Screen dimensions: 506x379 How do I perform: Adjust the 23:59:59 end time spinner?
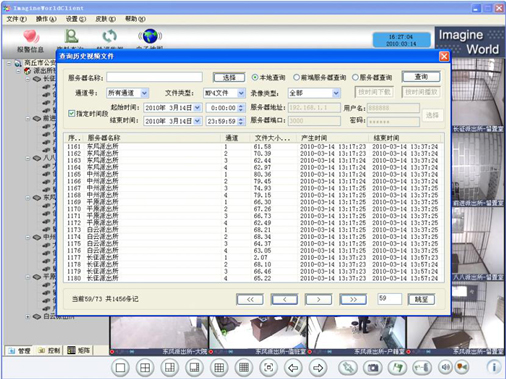pyautogui.click(x=241, y=121)
